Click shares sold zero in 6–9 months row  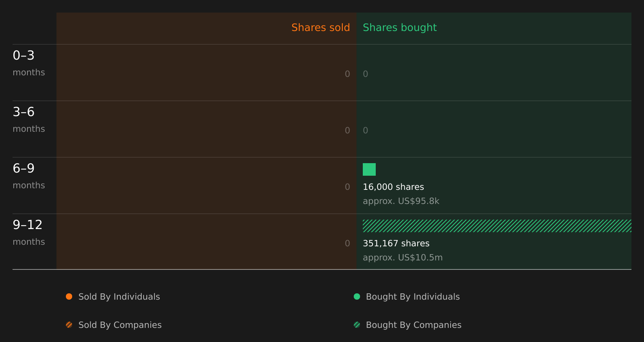(347, 187)
